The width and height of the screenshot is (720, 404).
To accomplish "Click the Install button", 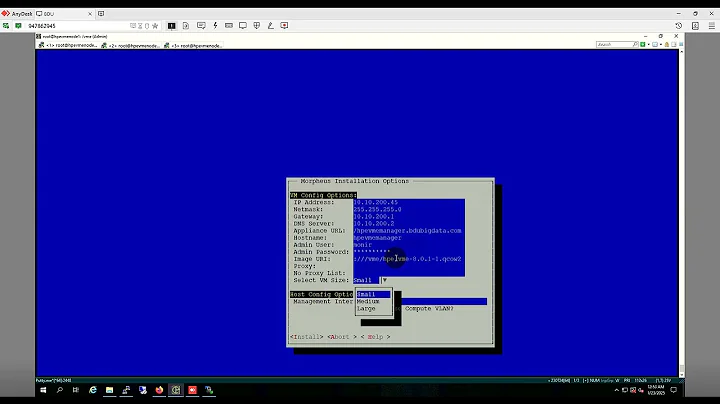I will pyautogui.click(x=307, y=337).
